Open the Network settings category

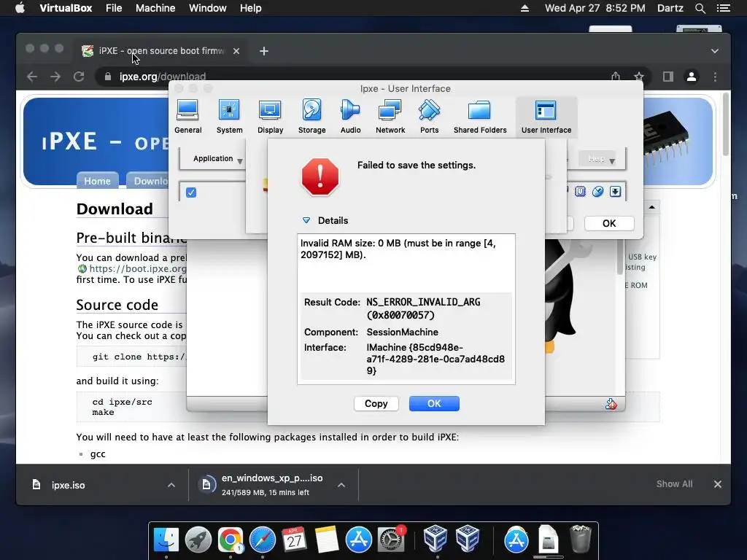390,117
